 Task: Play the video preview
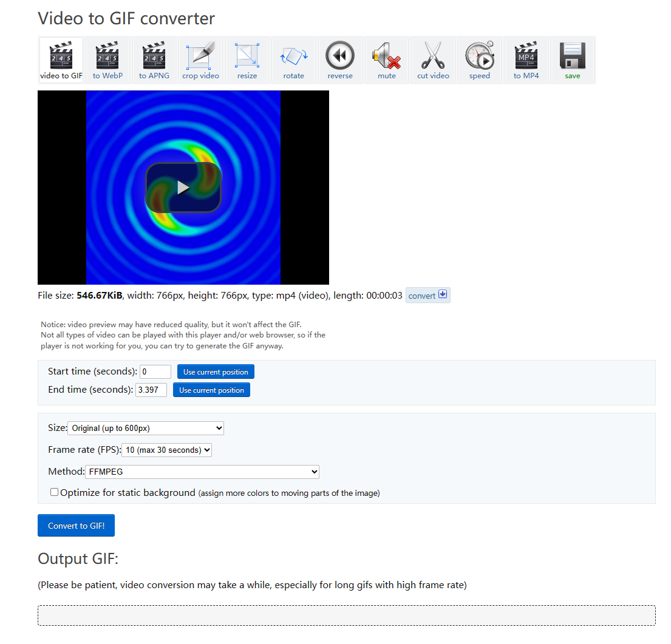tap(183, 188)
